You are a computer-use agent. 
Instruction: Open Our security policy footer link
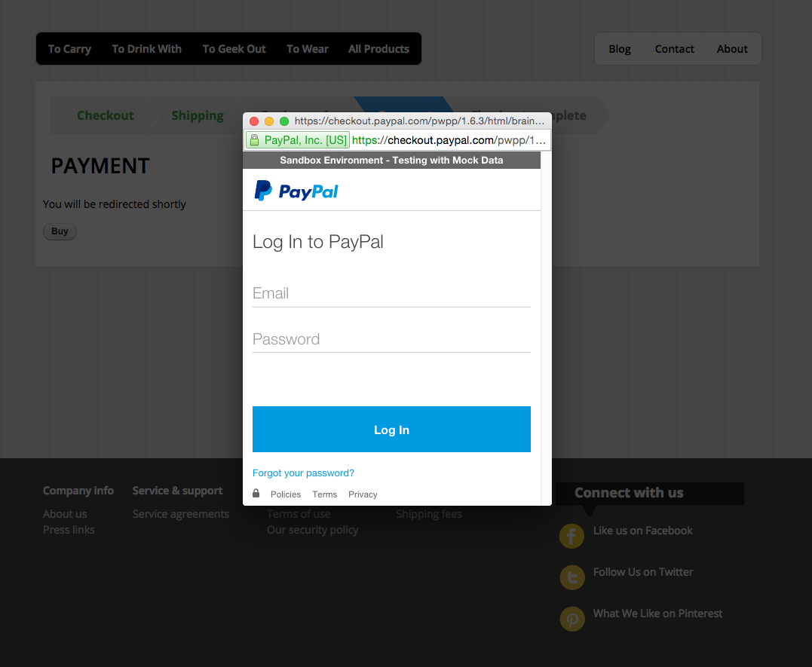click(312, 530)
